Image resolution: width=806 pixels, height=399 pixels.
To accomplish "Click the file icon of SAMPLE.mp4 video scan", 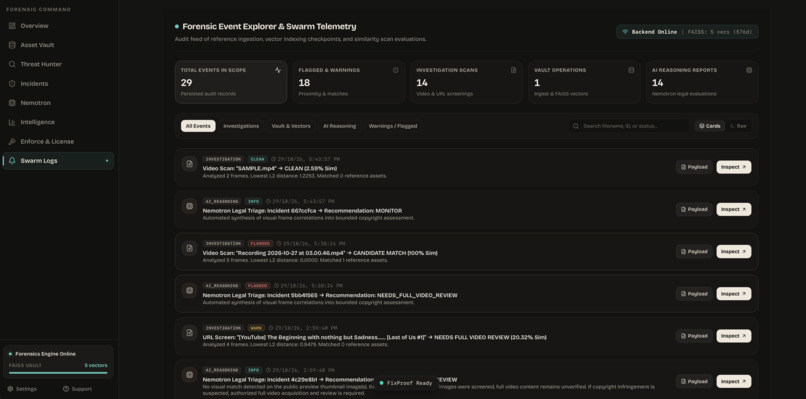I will [x=190, y=164].
